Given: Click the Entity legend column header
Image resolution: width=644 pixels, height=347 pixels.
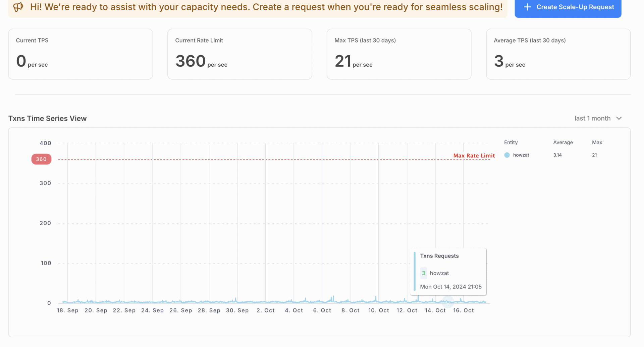Looking at the screenshot, I should (511, 142).
